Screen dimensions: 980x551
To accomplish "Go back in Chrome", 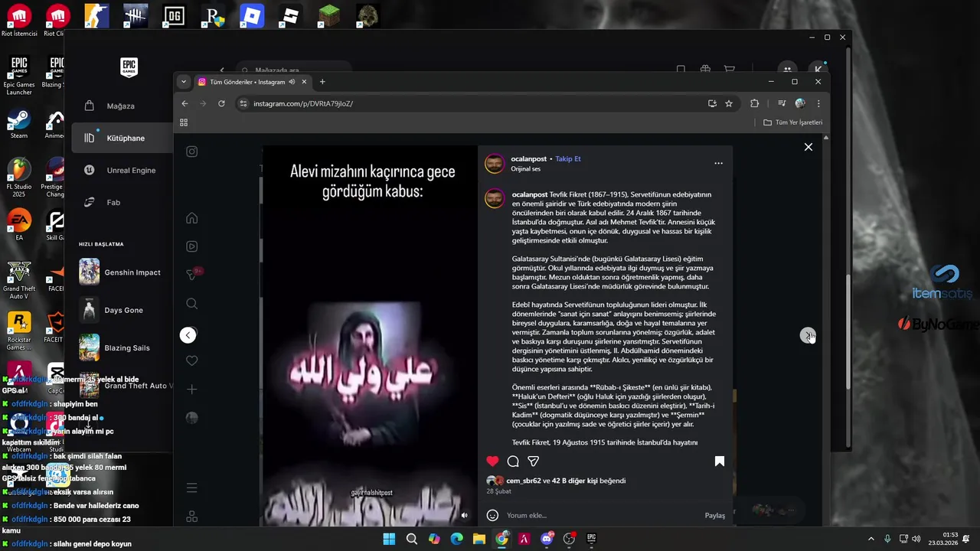I will click(185, 103).
